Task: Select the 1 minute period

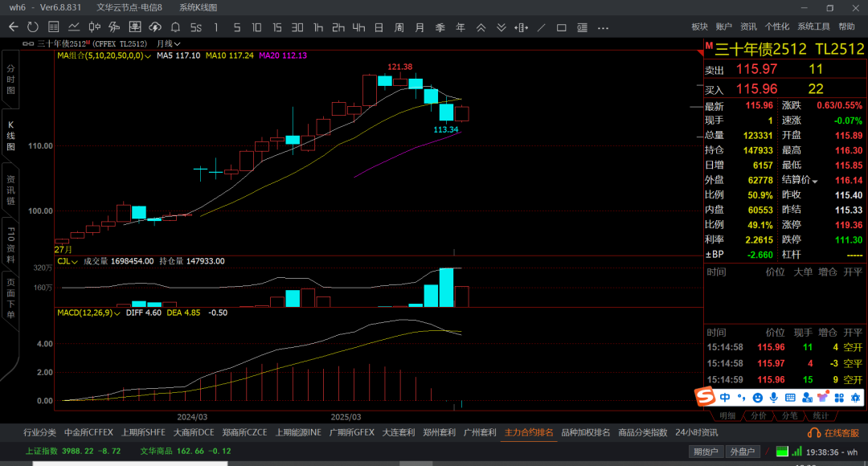Action: (x=216, y=27)
